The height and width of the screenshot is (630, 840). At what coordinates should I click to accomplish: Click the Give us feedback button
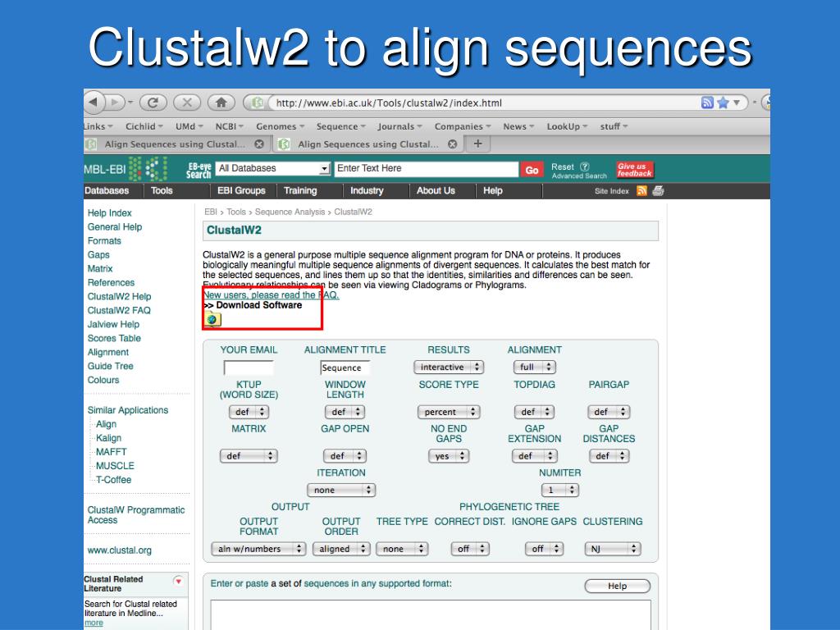tap(634, 170)
